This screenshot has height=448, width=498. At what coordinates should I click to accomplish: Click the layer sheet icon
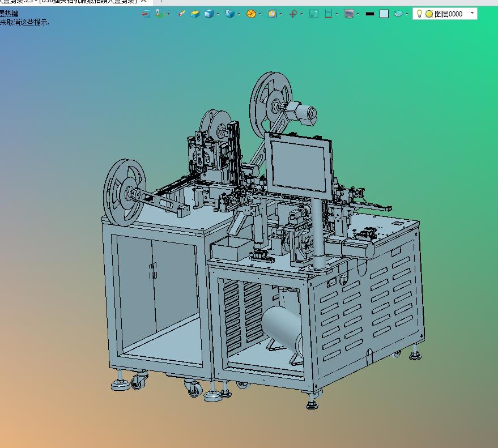(398, 14)
